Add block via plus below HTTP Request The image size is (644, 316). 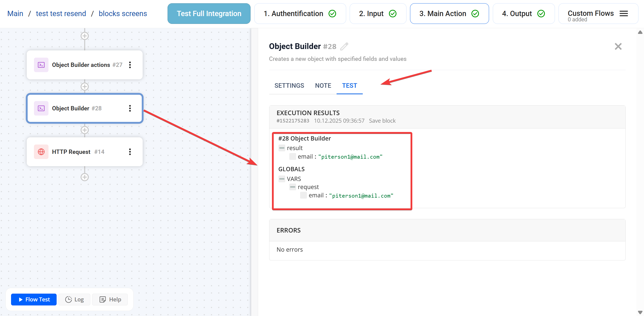[85, 177]
